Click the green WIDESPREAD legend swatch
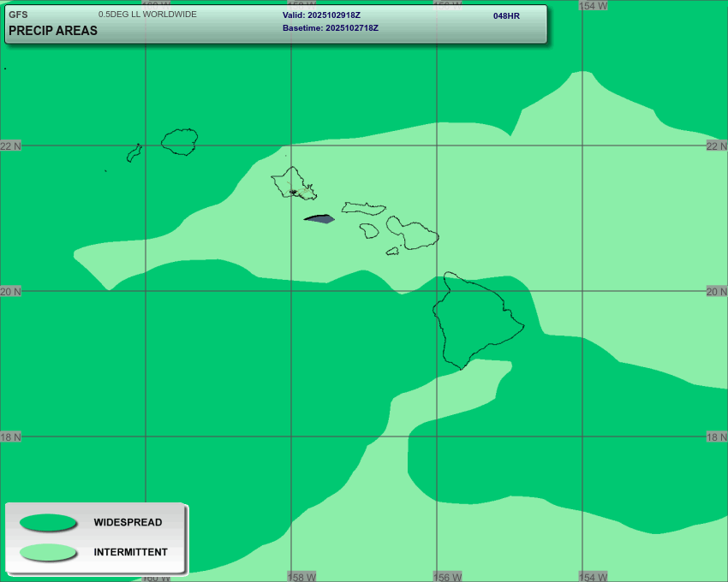 click(x=48, y=522)
